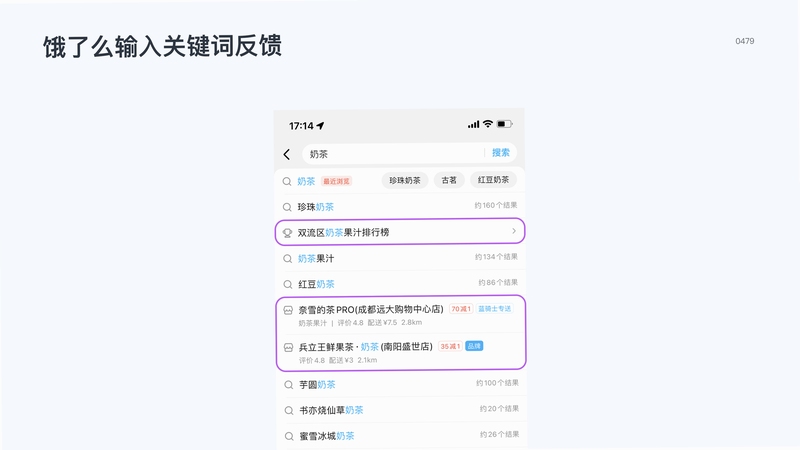Screen dimensions: 800x450
Task: Click shop icon of 兵立王鲜果茶 row
Action: tap(288, 347)
